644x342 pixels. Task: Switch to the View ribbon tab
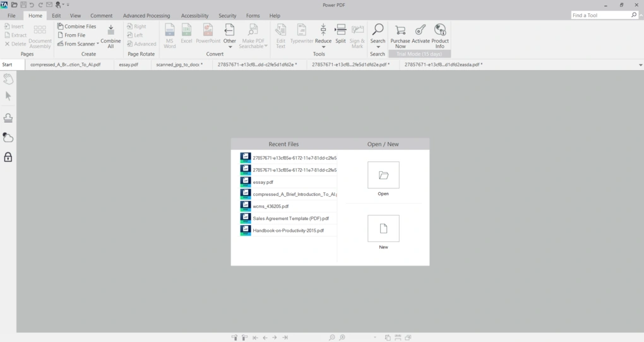pyautogui.click(x=75, y=16)
